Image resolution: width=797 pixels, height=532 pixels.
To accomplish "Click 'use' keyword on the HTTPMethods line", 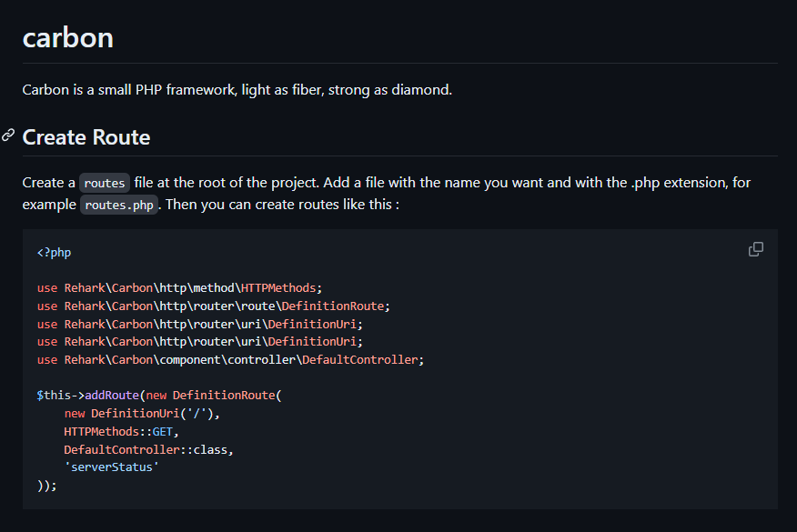I will [46, 287].
